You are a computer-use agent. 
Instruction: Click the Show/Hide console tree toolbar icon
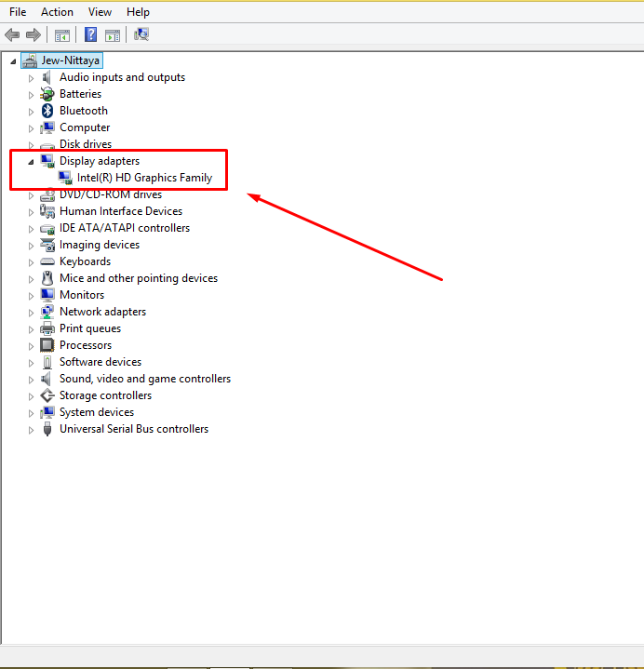point(62,35)
